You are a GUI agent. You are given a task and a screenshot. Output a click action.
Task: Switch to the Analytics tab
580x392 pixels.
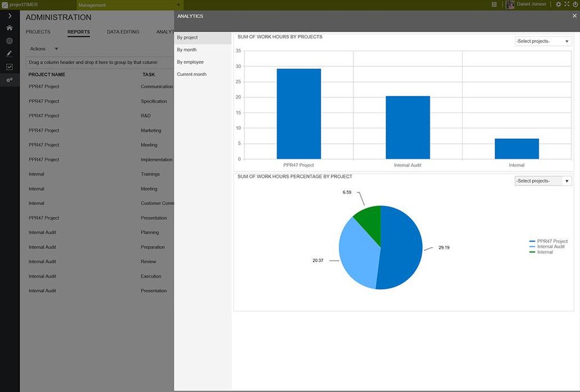pyautogui.click(x=165, y=32)
